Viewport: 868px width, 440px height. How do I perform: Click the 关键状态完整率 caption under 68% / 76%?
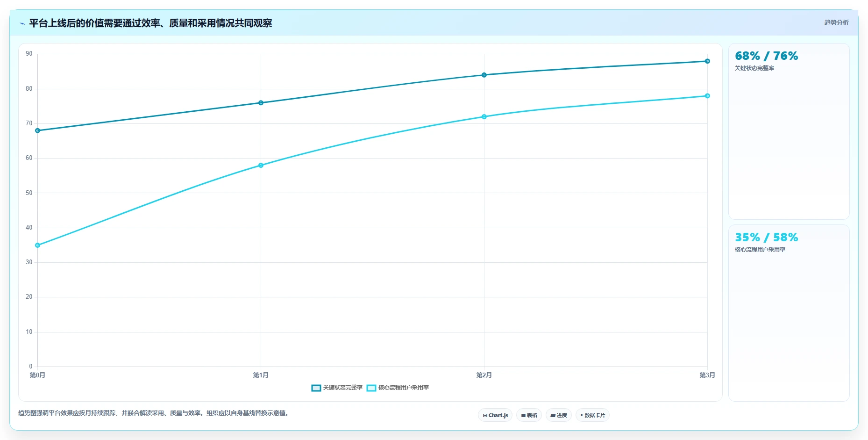coord(754,68)
